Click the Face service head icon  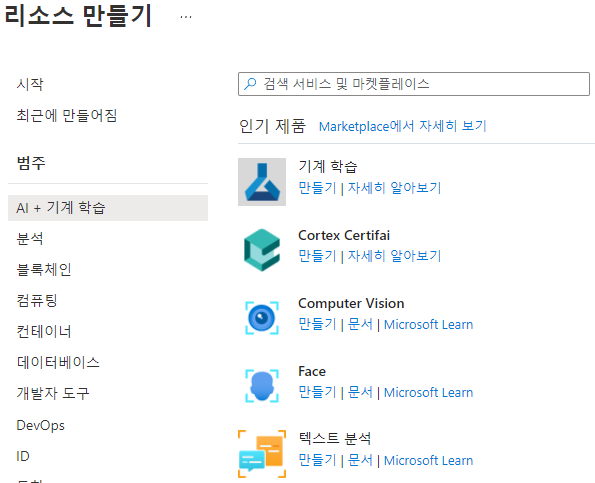pyautogui.click(x=262, y=385)
